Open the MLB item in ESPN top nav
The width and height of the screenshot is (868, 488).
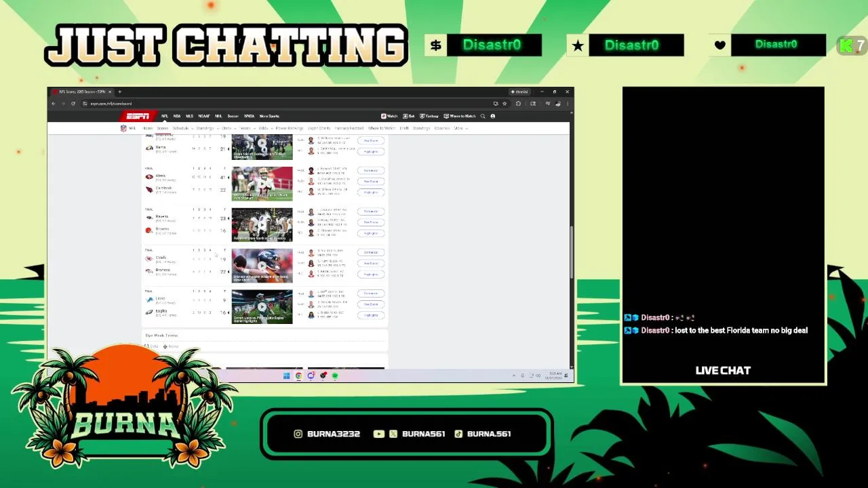[x=189, y=116]
